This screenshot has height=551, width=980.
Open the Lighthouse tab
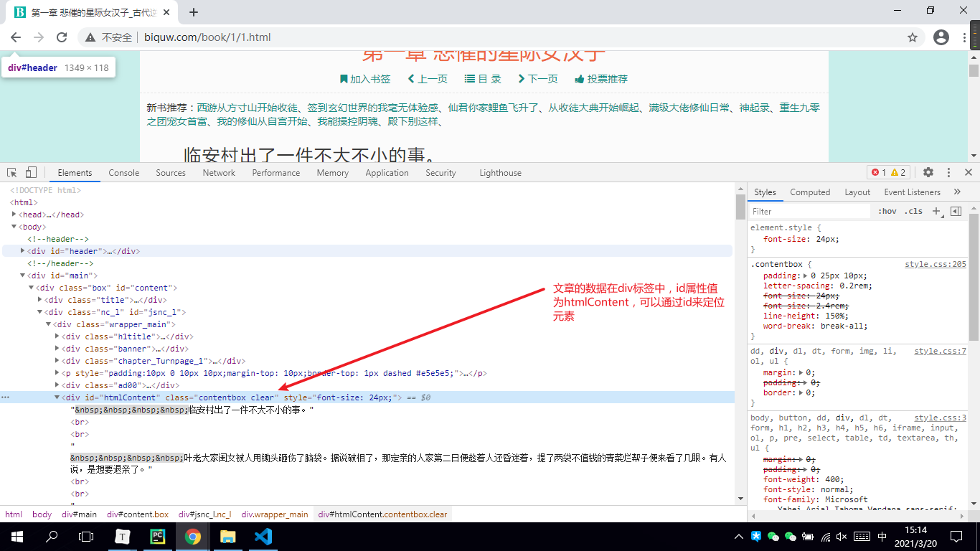(501, 172)
